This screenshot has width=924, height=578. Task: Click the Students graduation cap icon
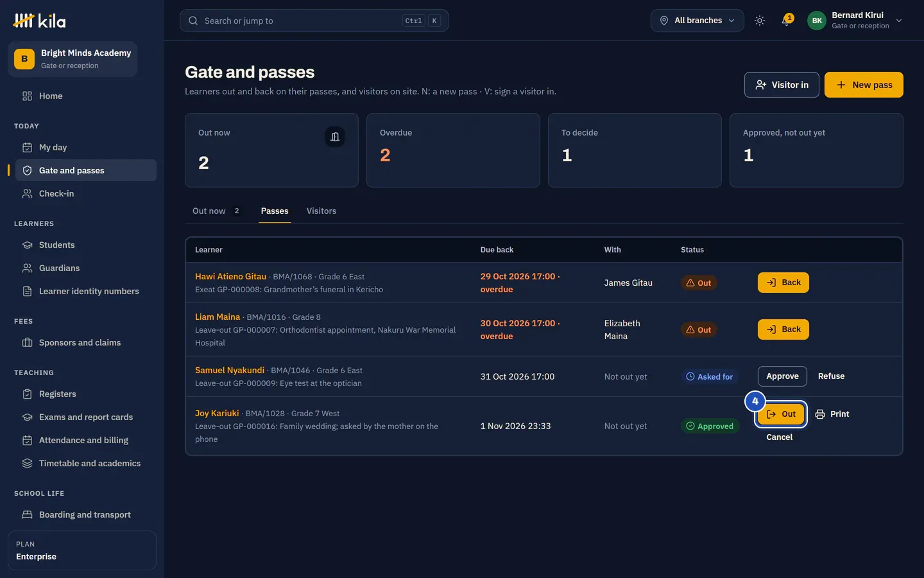27,245
